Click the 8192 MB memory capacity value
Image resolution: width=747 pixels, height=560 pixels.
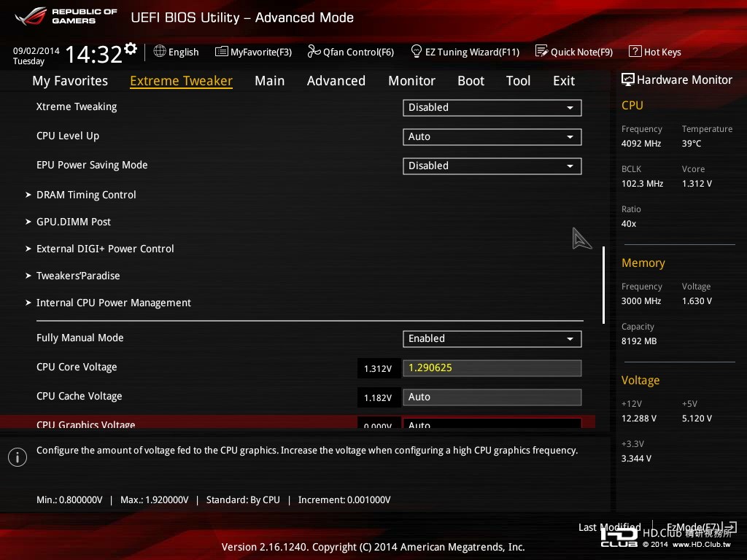639,341
